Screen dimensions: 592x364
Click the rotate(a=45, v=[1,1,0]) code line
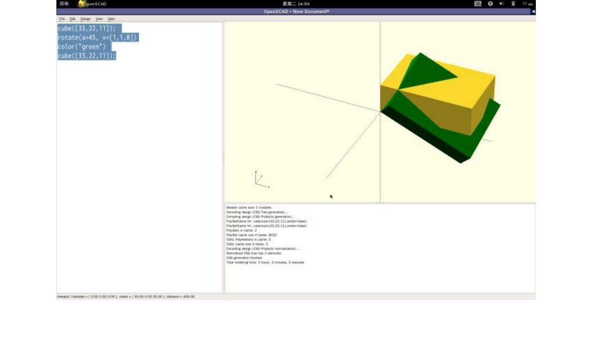[98, 37]
